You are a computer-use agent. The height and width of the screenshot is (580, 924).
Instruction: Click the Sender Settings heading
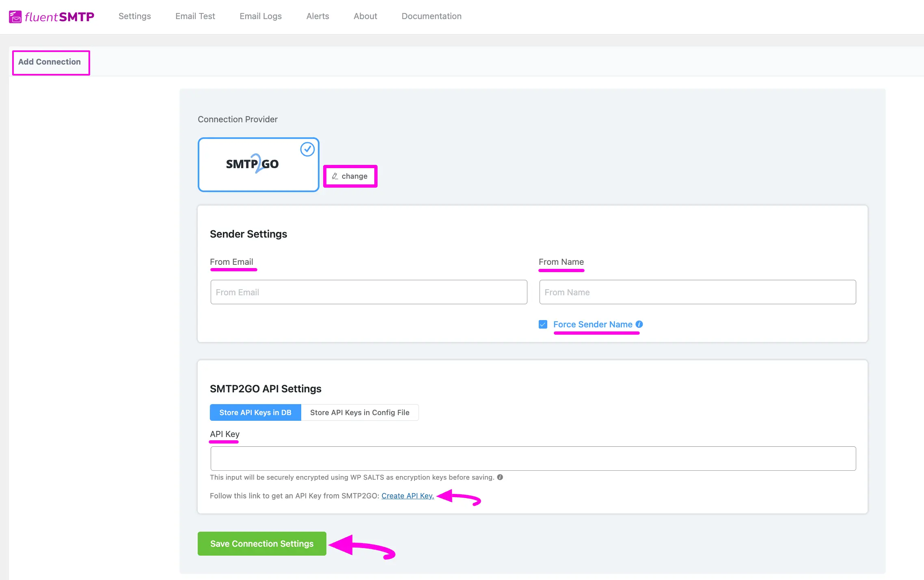tap(248, 234)
